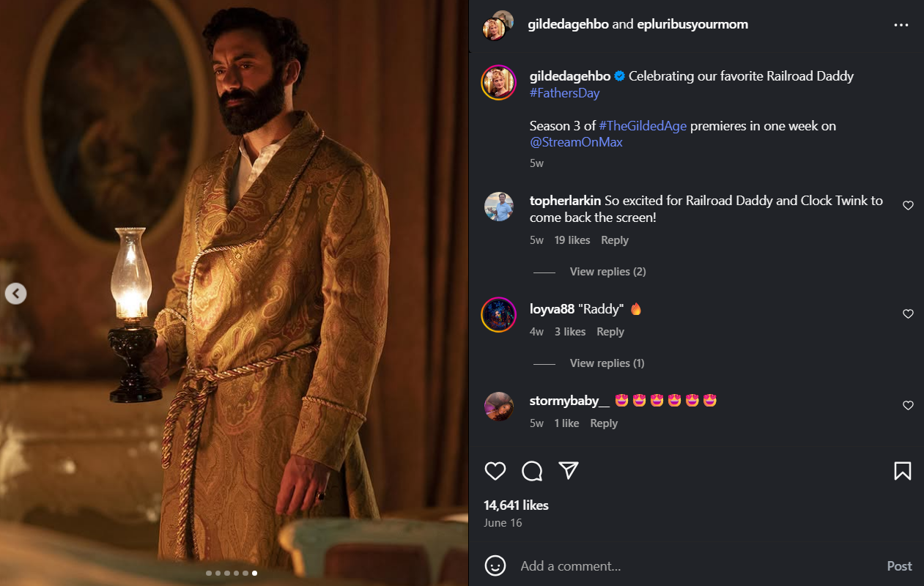Save post using the bookmark icon

(x=902, y=471)
